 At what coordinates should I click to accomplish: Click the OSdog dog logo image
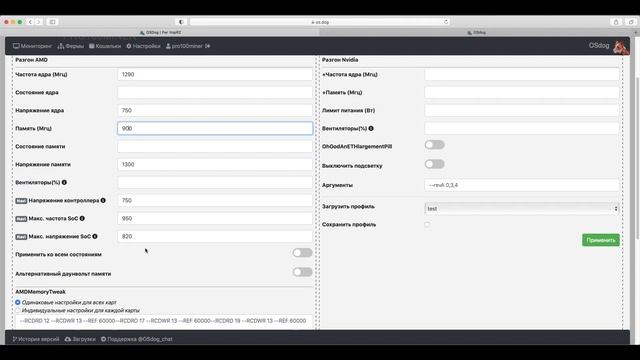click(620, 47)
